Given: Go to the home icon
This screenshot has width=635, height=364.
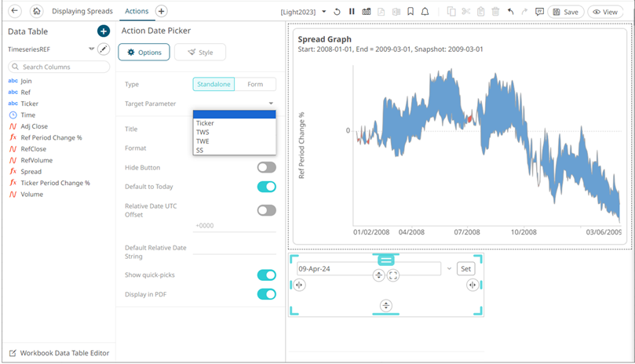Looking at the screenshot, I should pos(36,12).
